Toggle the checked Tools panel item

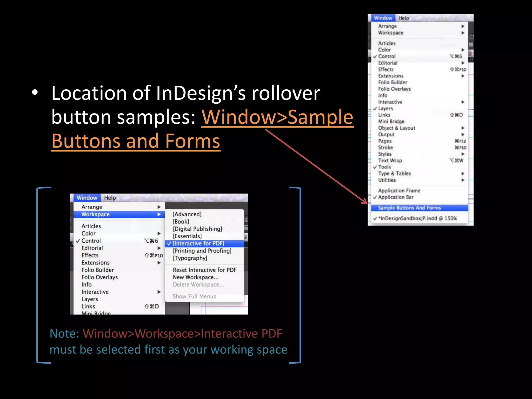click(384, 167)
